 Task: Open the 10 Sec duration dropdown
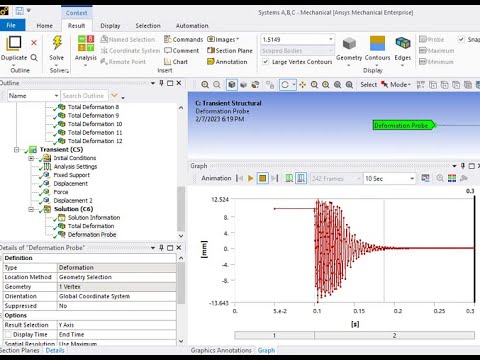click(412, 179)
